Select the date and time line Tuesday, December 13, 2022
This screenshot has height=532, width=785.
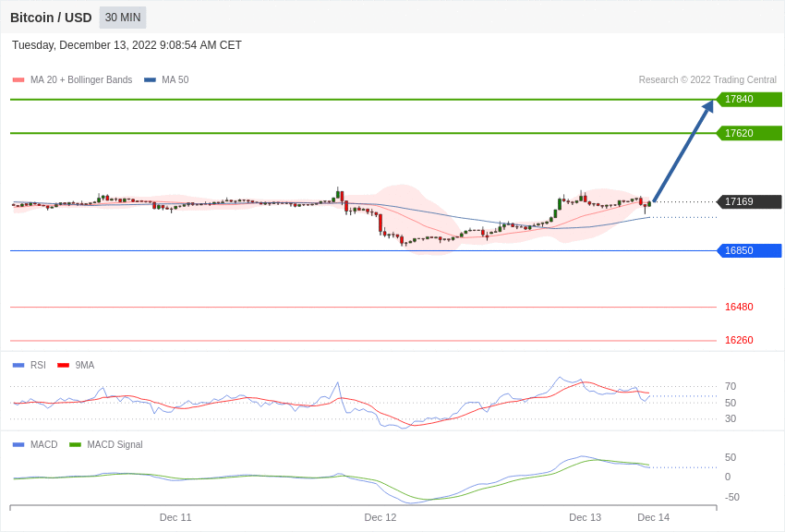[127, 45]
